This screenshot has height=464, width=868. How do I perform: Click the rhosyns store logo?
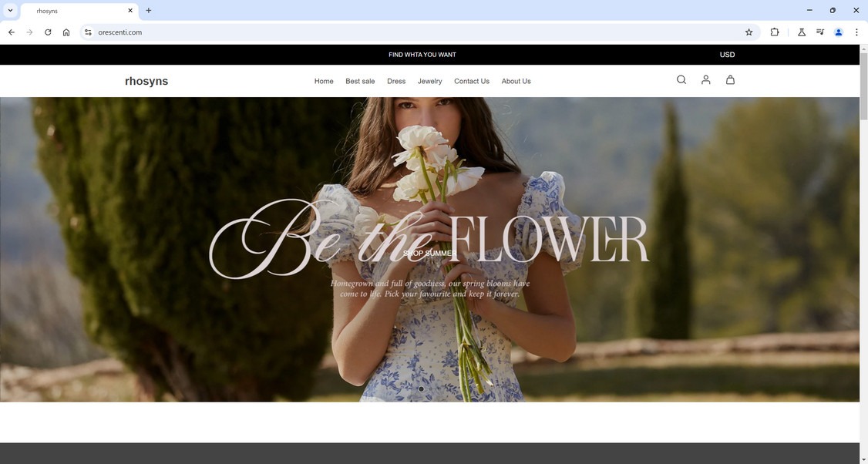146,81
